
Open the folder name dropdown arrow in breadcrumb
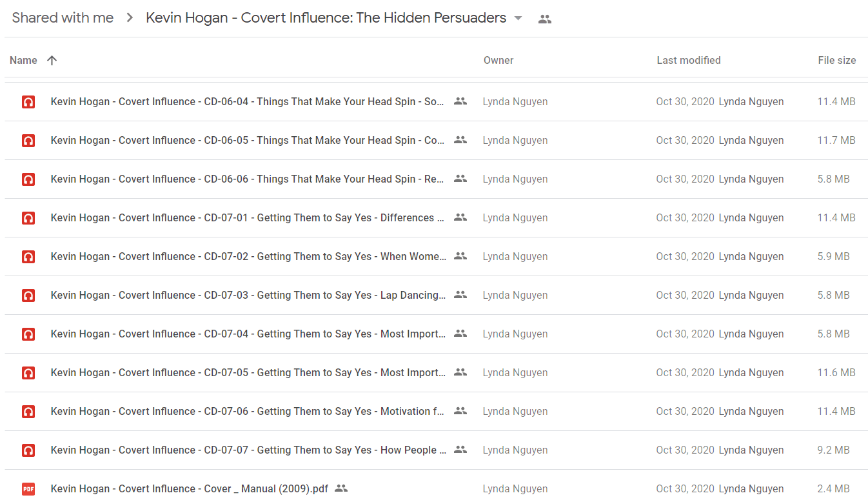pyautogui.click(x=518, y=19)
